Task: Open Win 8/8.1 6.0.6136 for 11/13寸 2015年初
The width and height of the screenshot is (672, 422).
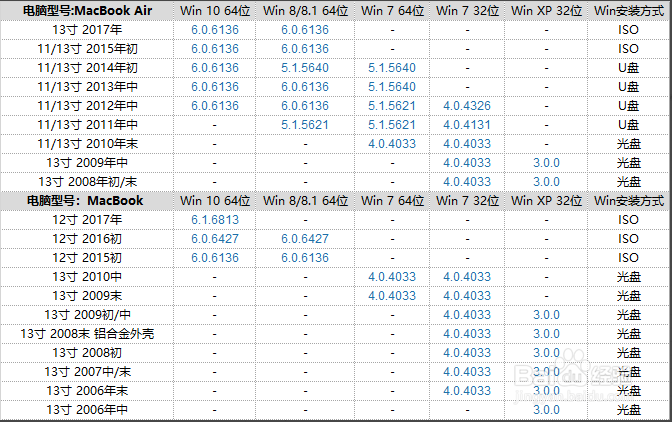Action: pos(305,49)
